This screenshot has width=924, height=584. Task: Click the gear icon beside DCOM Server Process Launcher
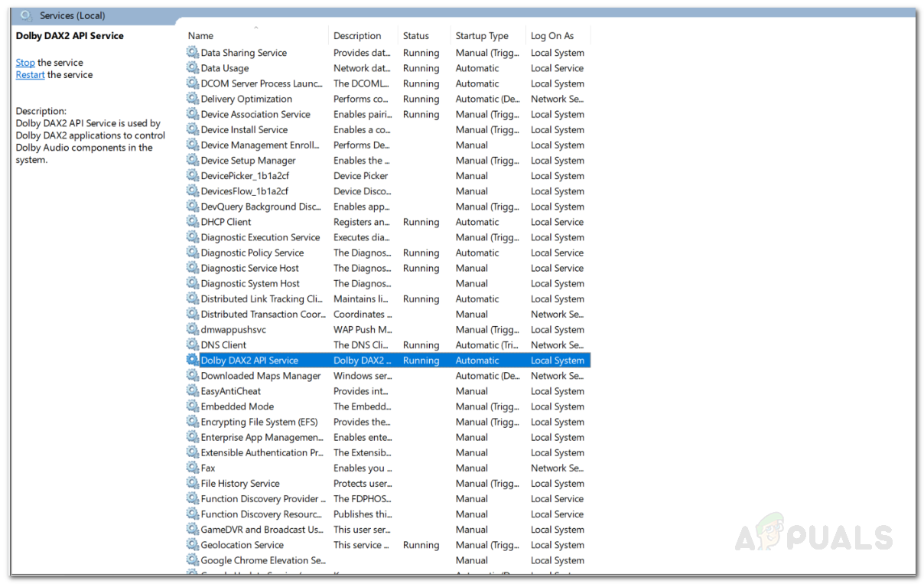coord(193,83)
